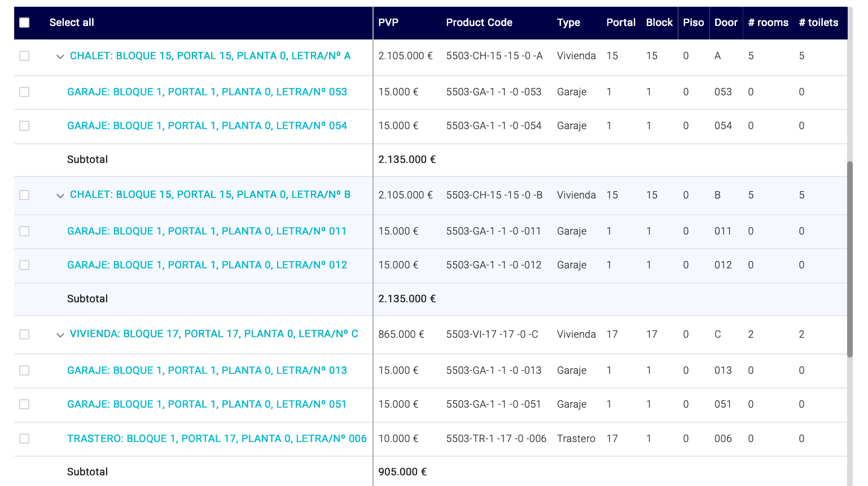868x486 pixels.
Task: Open VIVIENDA: BLOQUE 17 LETRA/Nº C link
Action: [x=214, y=334]
